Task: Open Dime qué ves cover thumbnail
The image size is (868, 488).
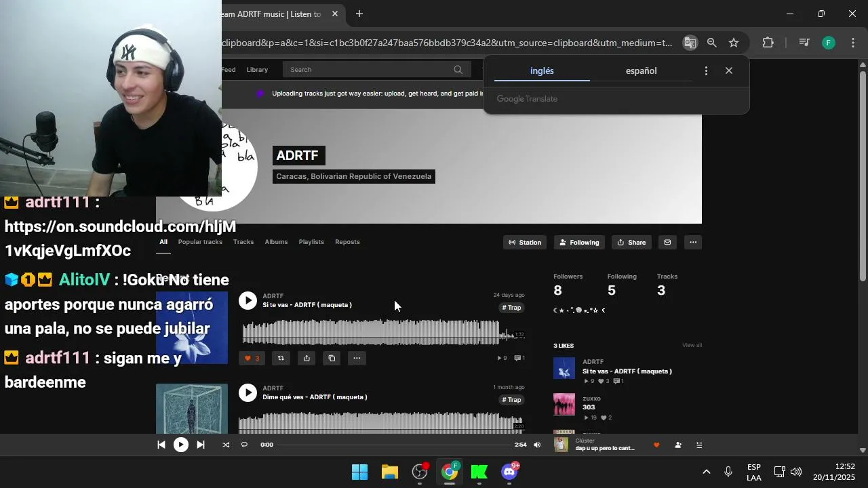Action: (x=192, y=409)
